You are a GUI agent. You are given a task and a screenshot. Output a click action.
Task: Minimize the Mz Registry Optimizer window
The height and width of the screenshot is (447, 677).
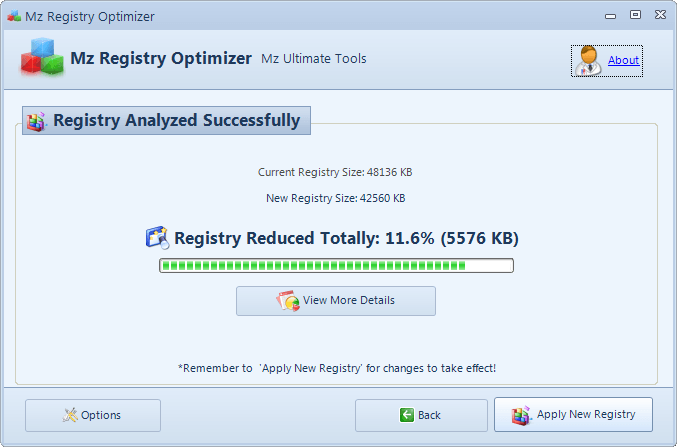pyautogui.click(x=610, y=16)
